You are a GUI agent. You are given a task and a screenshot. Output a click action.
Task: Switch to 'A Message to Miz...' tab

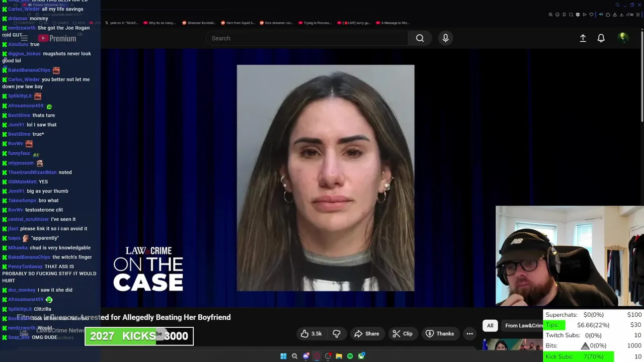(392, 23)
